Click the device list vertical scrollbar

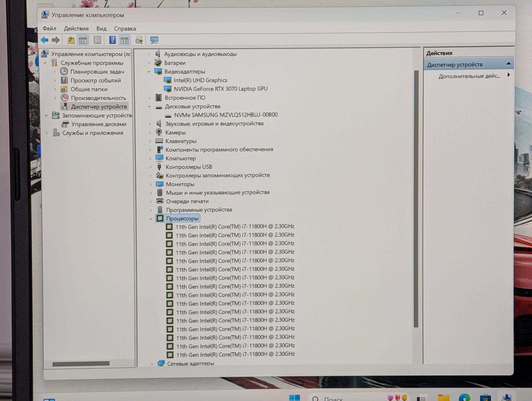[416, 197]
